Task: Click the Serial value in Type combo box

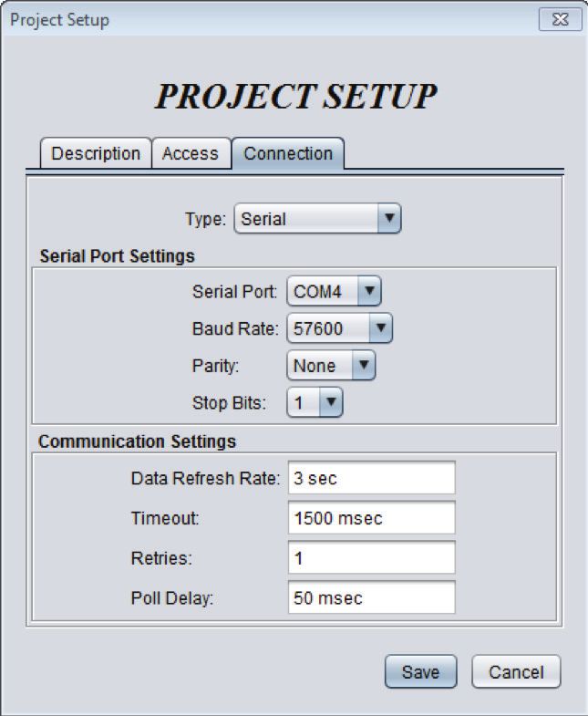Action: [263, 219]
